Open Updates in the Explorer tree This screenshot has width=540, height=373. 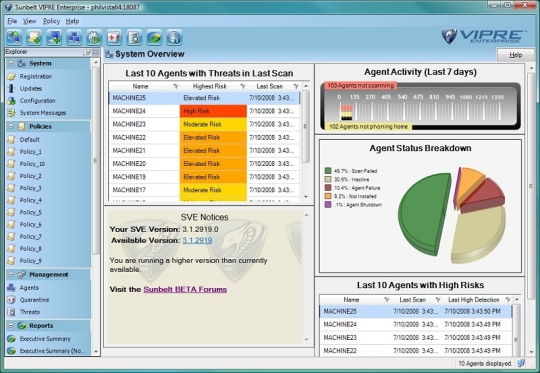point(31,89)
